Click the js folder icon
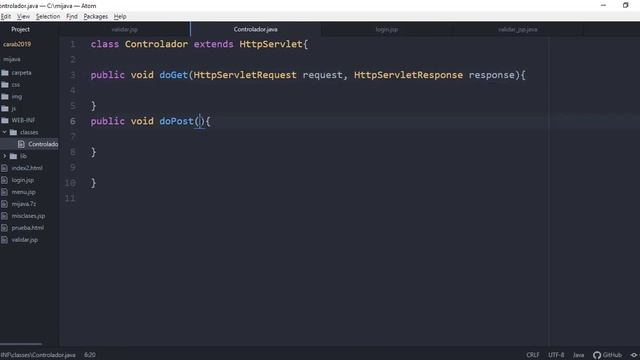The width and height of the screenshot is (640, 360). (x=5, y=109)
